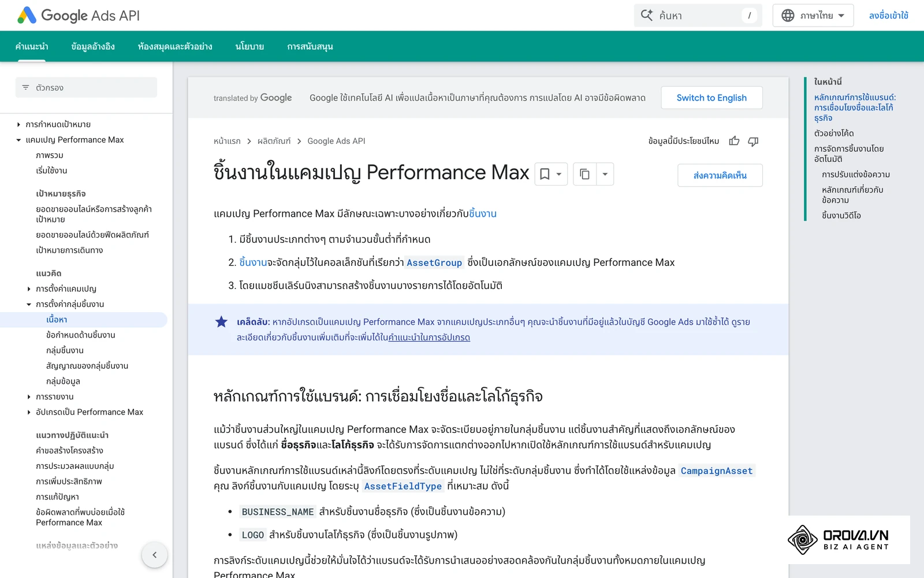924x578 pixels.
Task: Expand the การรายงาน sidebar item
Action: click(x=29, y=397)
